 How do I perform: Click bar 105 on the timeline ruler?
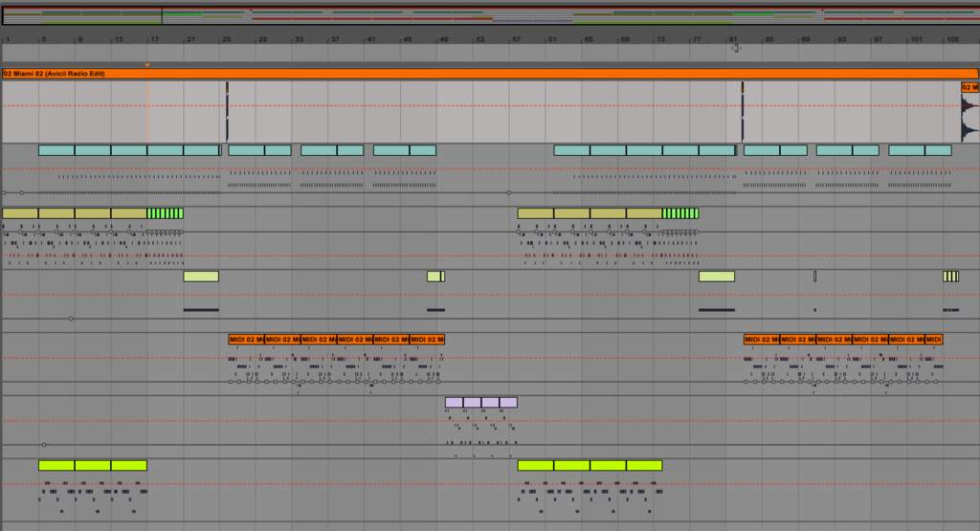[x=952, y=39]
